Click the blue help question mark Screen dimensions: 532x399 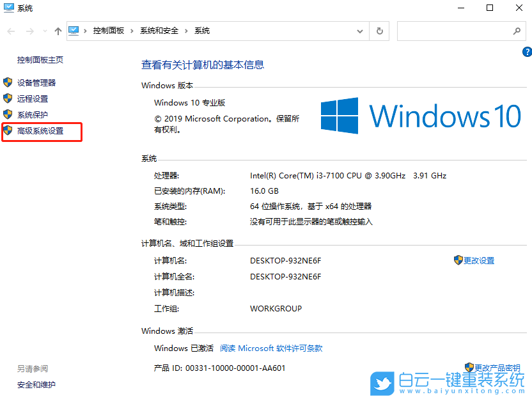[527, 52]
